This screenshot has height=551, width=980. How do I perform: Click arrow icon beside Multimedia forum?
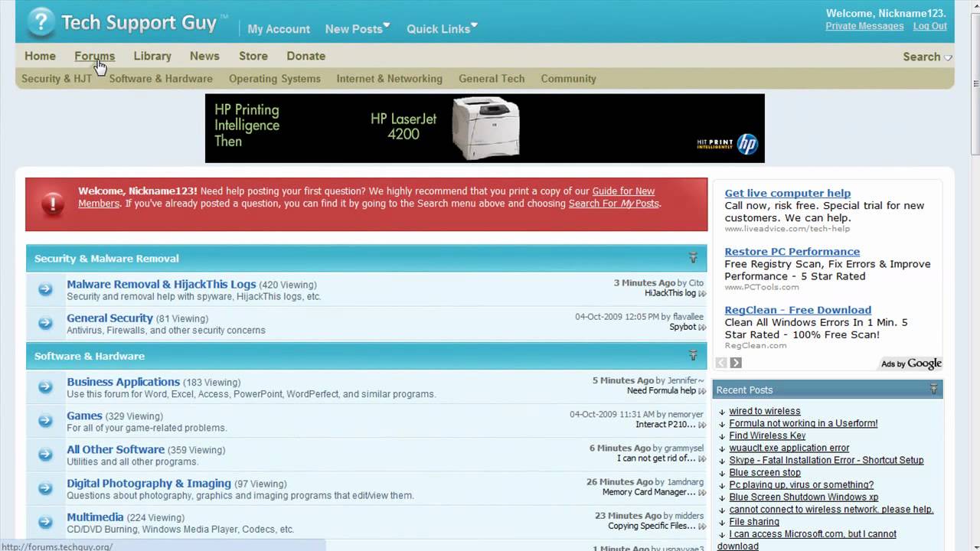click(x=45, y=522)
